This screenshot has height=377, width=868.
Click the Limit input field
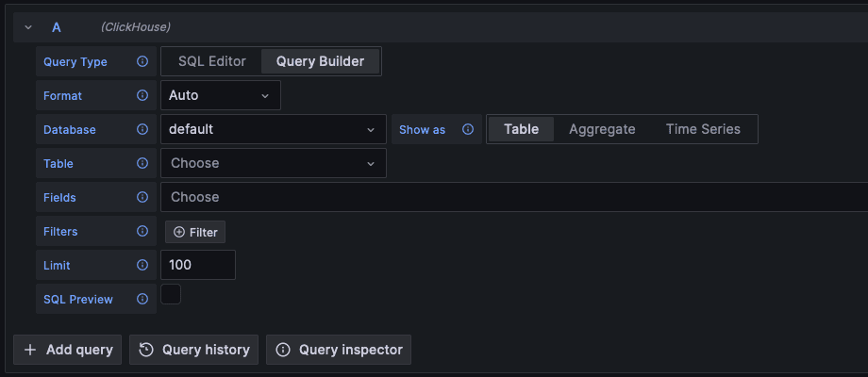(x=197, y=265)
